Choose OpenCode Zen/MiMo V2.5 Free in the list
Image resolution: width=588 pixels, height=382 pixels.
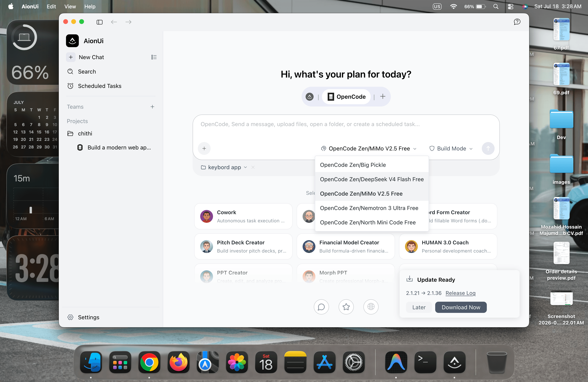coord(372,194)
